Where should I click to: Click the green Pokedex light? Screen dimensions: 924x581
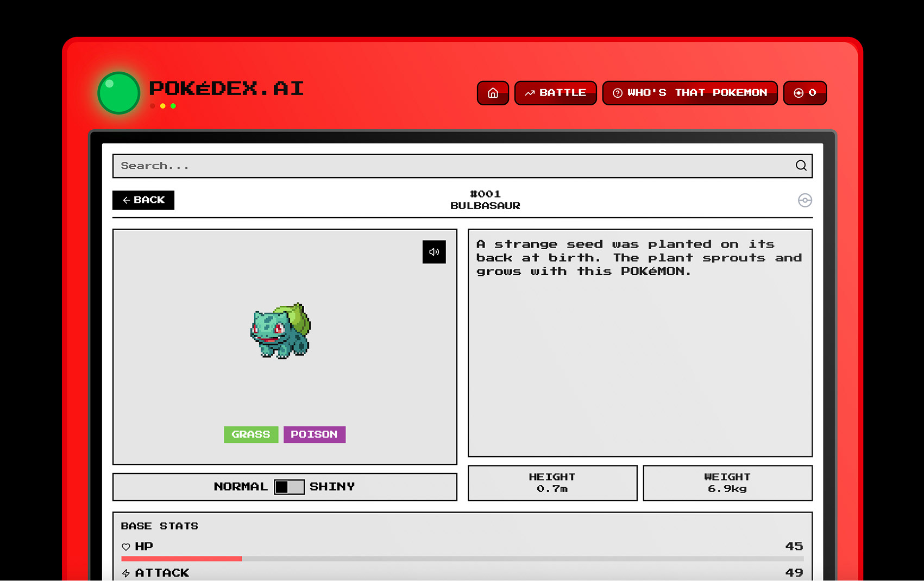click(x=119, y=93)
